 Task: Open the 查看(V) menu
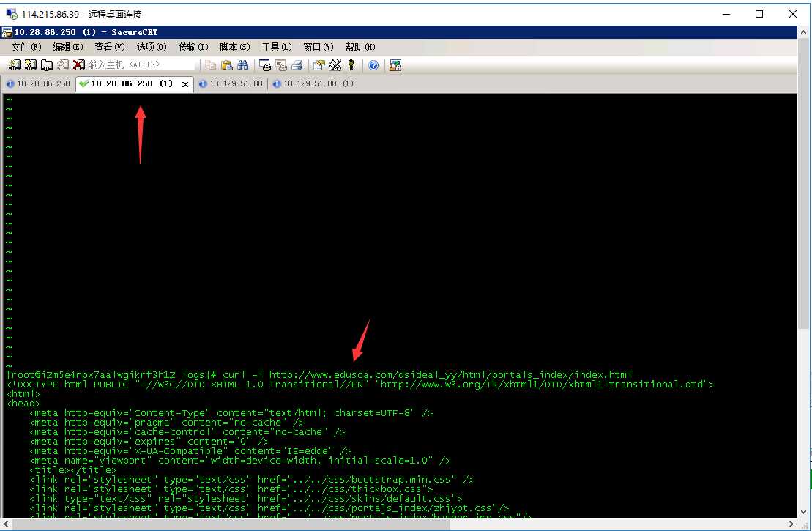click(109, 47)
